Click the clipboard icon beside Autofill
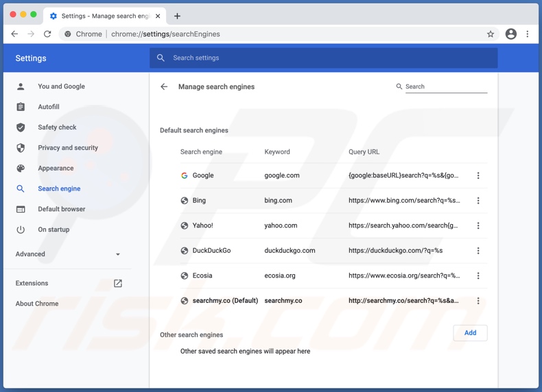Image resolution: width=542 pixels, height=392 pixels. (x=21, y=107)
